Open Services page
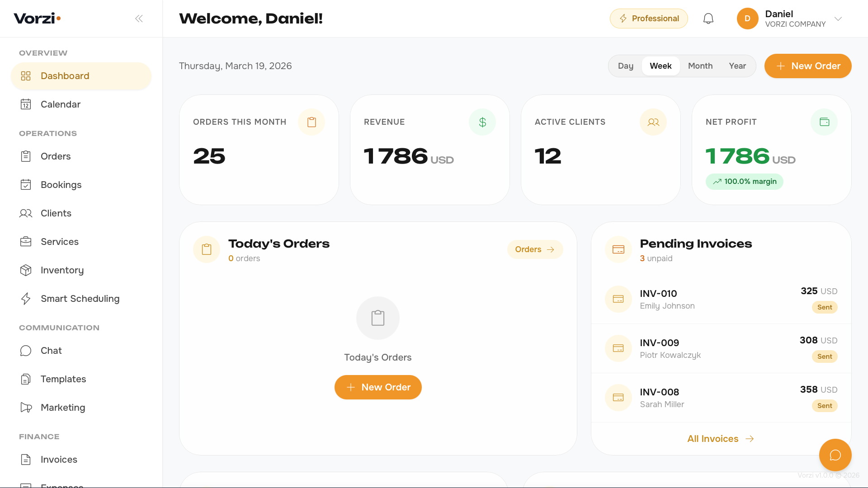The width and height of the screenshot is (868, 488). [x=81, y=242]
